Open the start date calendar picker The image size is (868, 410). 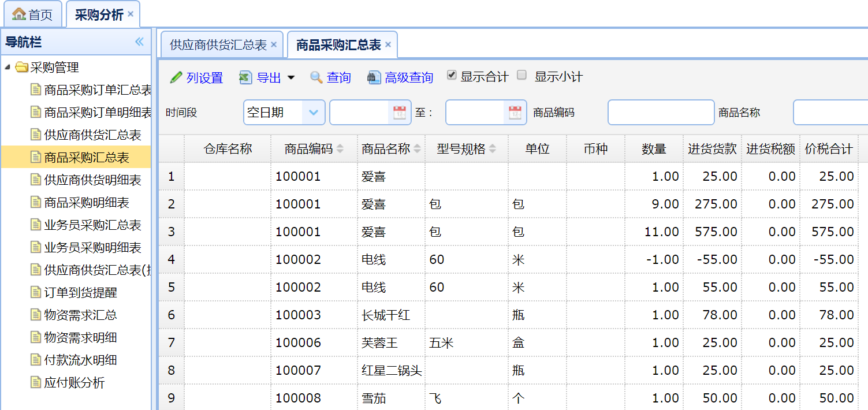point(399,113)
